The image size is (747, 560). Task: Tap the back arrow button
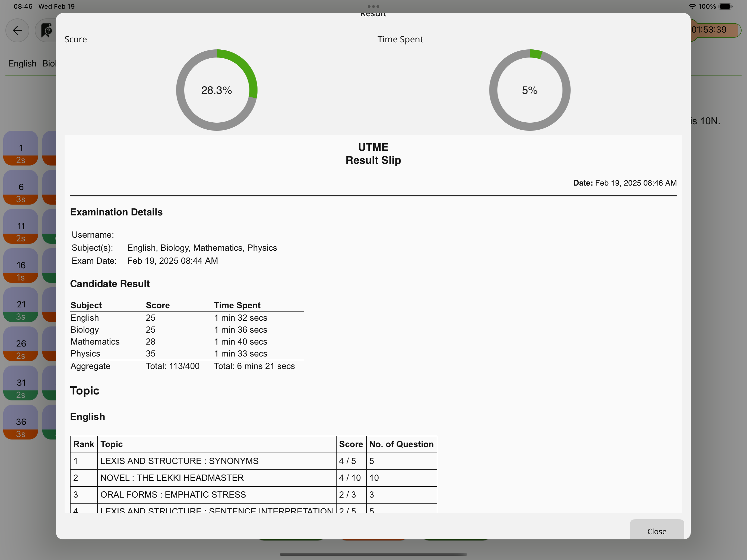17,31
